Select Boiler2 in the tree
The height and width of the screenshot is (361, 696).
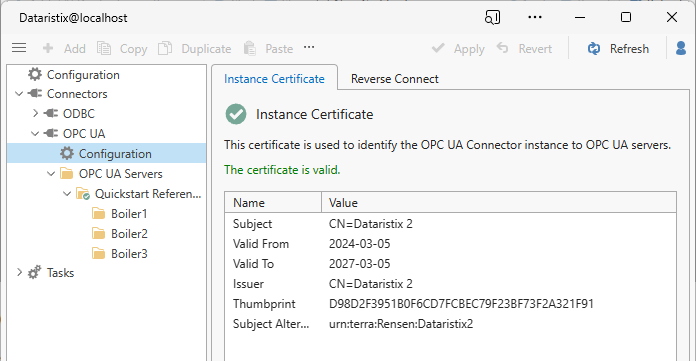pyautogui.click(x=129, y=234)
